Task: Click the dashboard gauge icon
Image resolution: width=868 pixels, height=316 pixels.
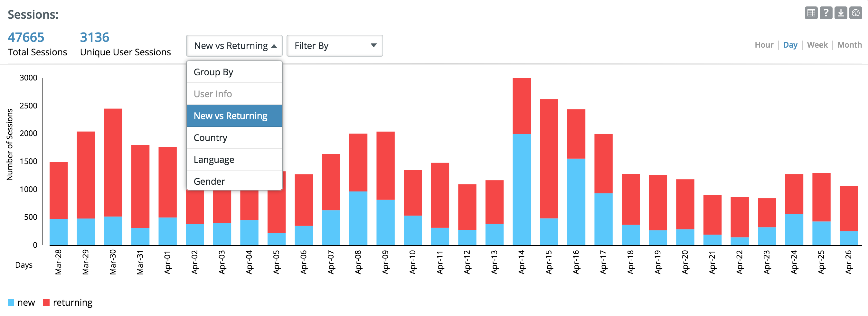Action: pos(855,13)
